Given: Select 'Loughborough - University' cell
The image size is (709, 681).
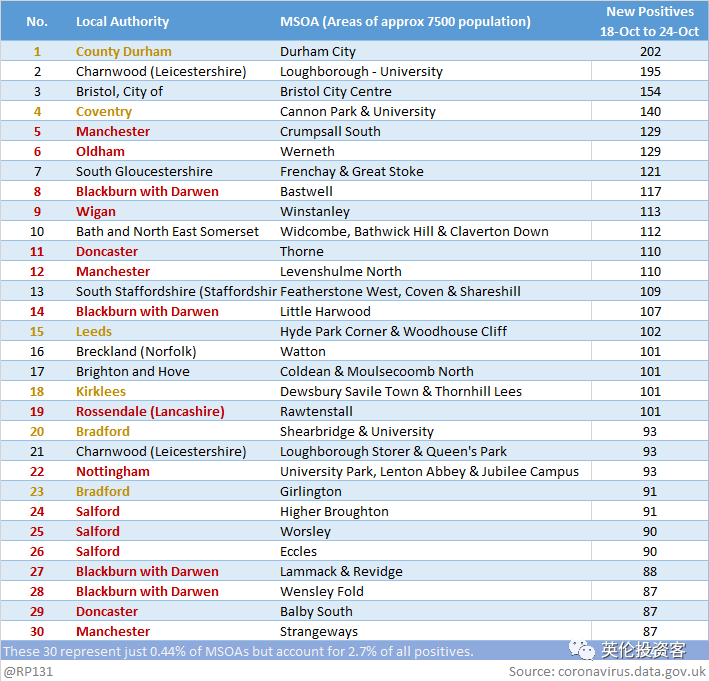Looking at the screenshot, I should pyautogui.click(x=361, y=71).
